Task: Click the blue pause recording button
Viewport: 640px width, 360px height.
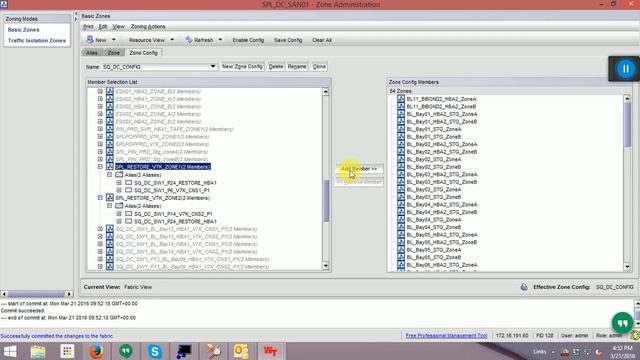Action: click(625, 69)
